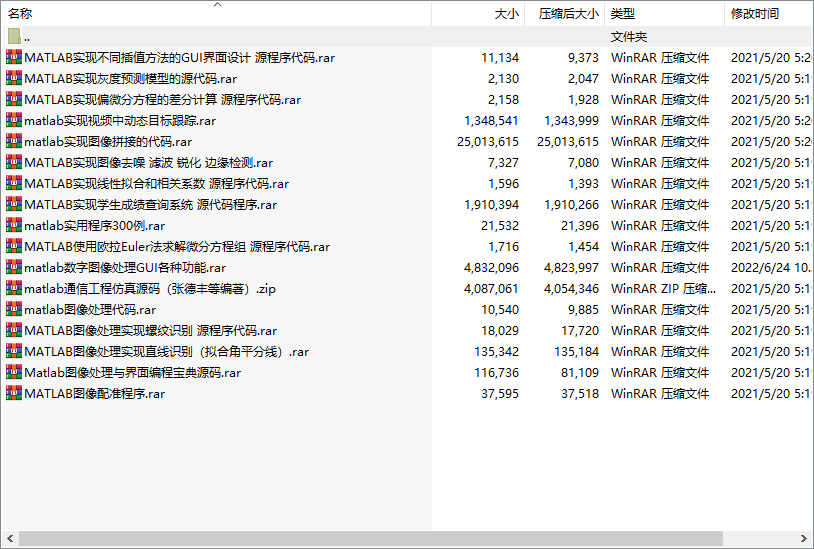Viewport: 814px width, 549px height.
Task: Select file name MATLAB实现偏微分方程的差分计算 源程序代码.rar
Action: [x=162, y=100]
